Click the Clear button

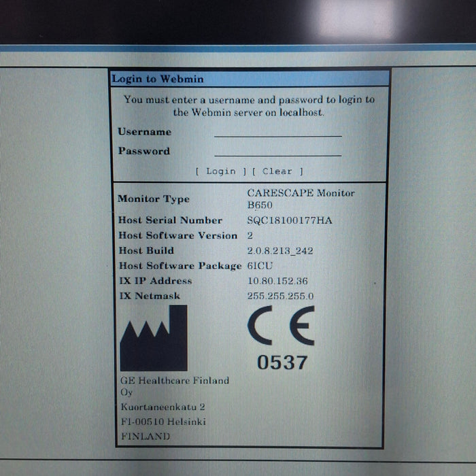[277, 171]
